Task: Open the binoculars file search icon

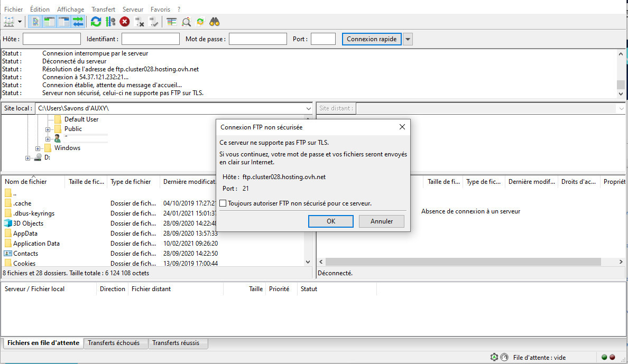Action: pos(214,22)
